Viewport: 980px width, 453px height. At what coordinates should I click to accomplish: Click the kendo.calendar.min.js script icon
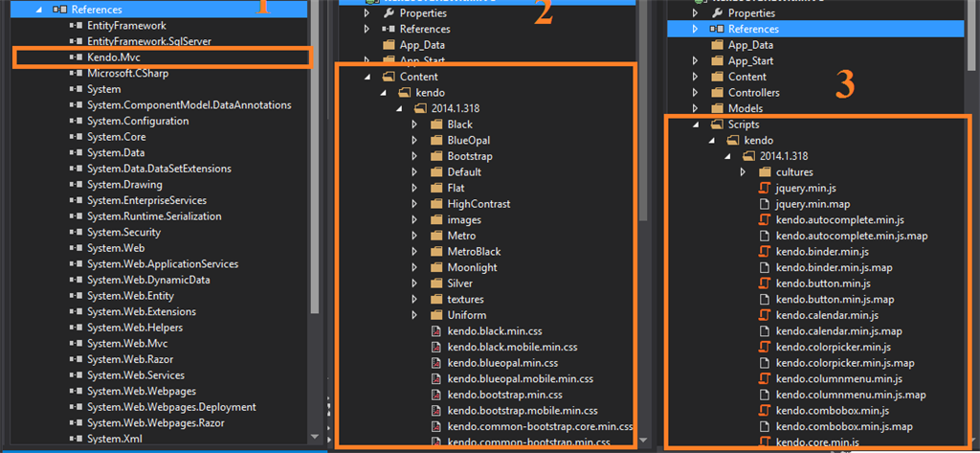point(764,315)
